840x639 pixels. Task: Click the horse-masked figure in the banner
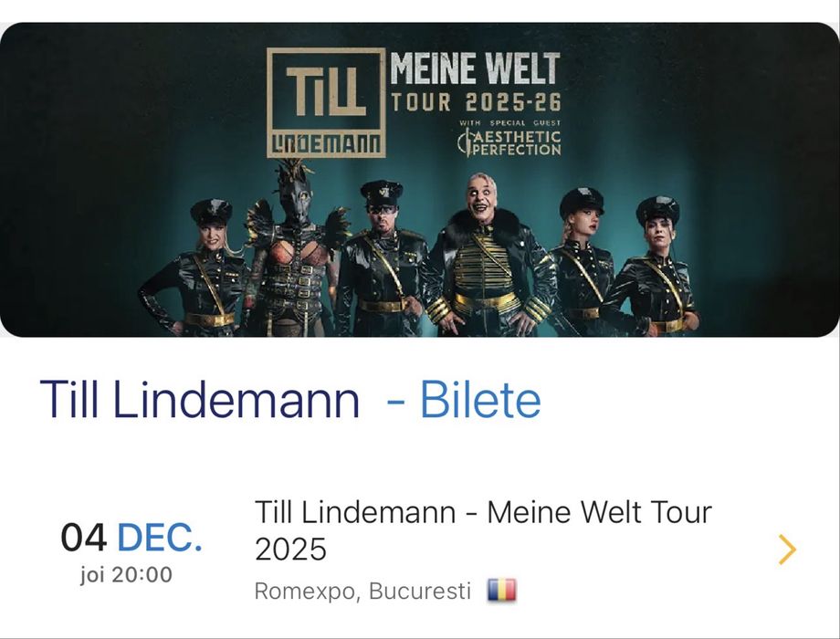295,246
